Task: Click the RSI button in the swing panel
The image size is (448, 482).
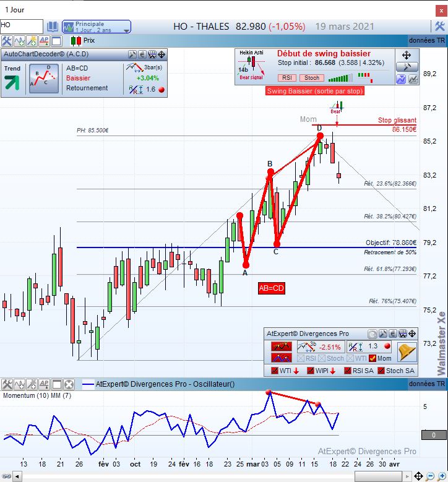Action: coord(287,78)
